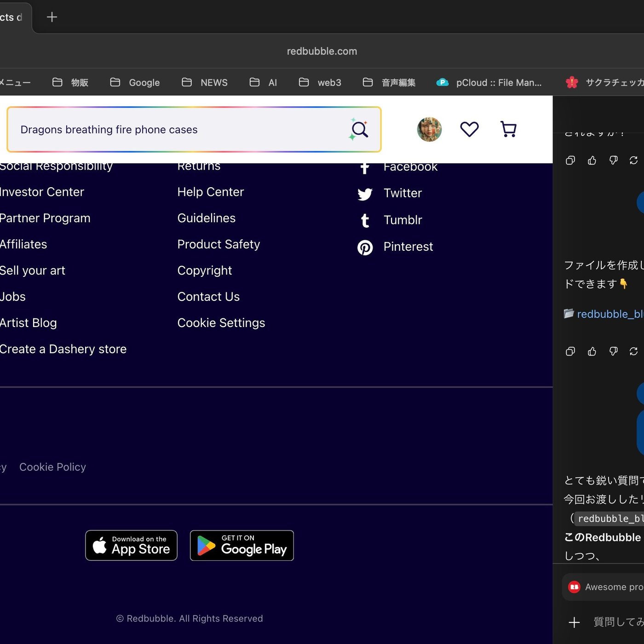The image size is (644, 644).
Task: Download on the App Store badge
Action: [131, 546]
